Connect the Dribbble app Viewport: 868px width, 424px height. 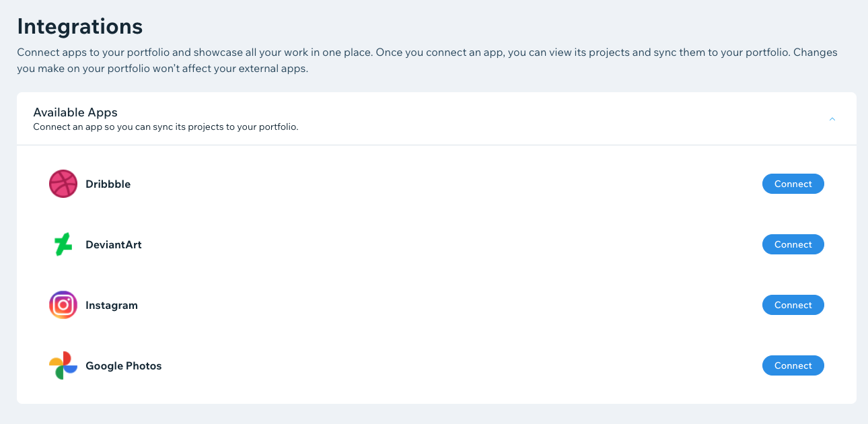pyautogui.click(x=793, y=184)
